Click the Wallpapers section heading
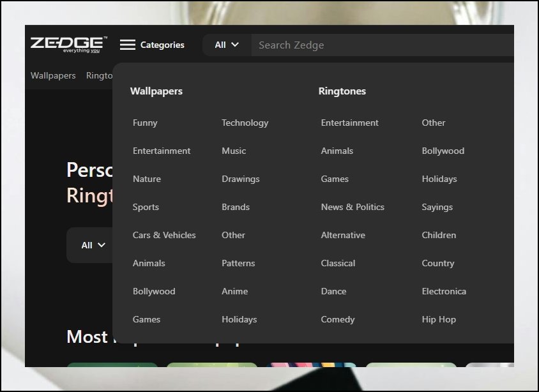The width and height of the screenshot is (539, 392). tap(156, 91)
